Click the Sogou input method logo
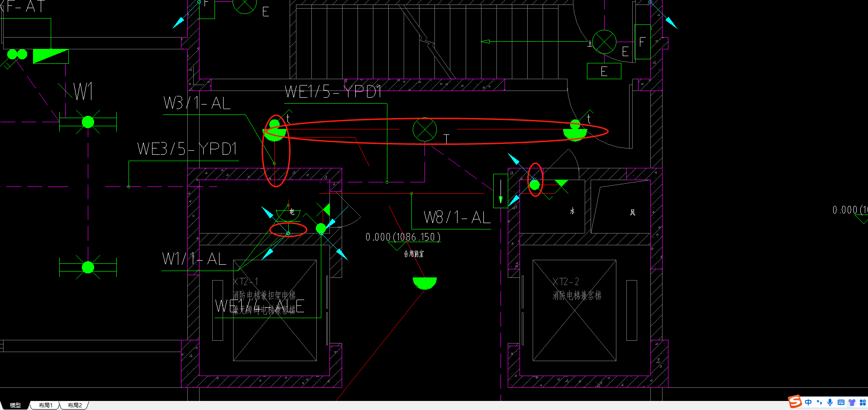 click(795, 402)
